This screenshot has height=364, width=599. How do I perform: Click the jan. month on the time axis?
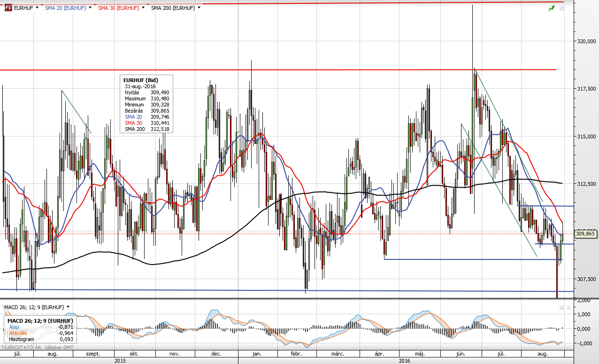click(257, 354)
